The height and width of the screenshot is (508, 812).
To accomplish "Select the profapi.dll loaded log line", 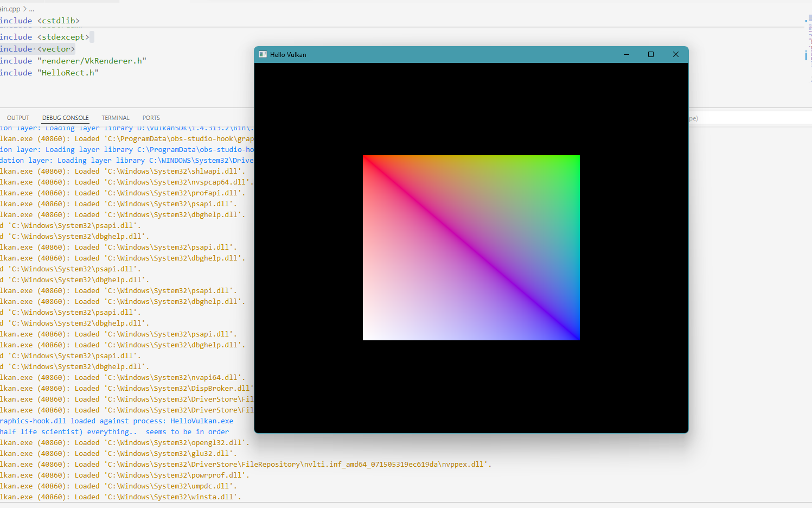I will 123,193.
